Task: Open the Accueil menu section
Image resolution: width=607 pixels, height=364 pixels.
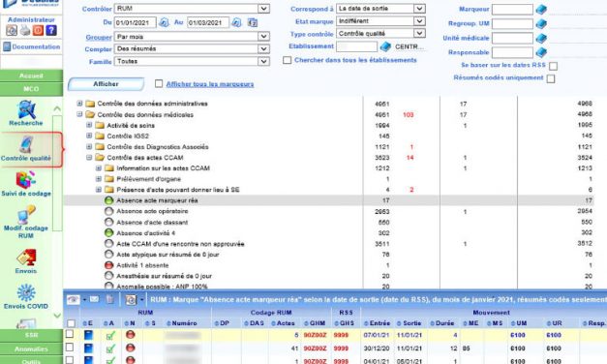Action: tap(31, 76)
